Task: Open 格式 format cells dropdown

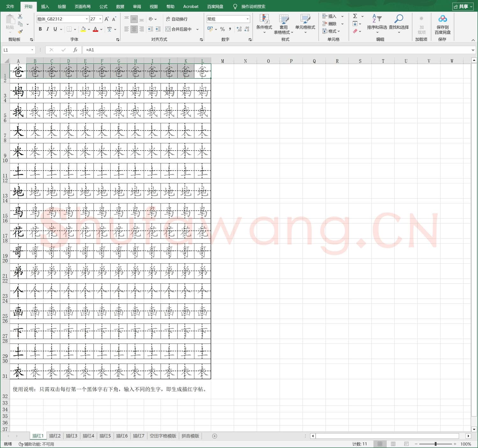Action: click(331, 31)
